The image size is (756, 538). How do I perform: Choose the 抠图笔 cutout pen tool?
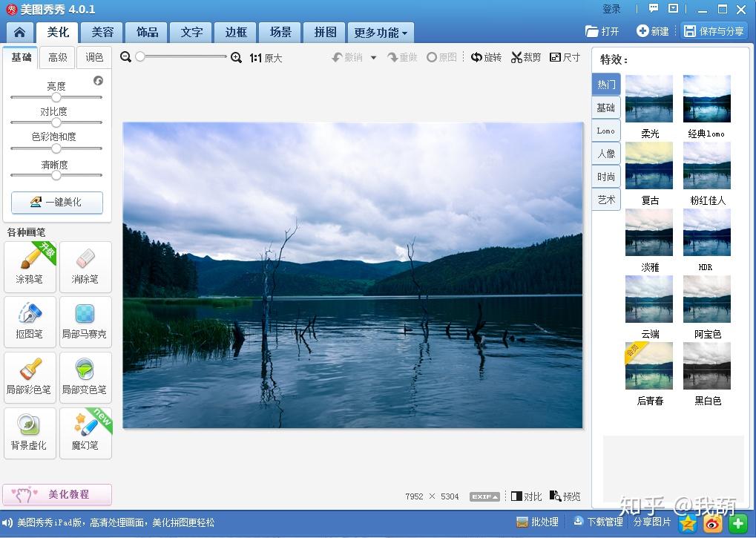pos(30,322)
